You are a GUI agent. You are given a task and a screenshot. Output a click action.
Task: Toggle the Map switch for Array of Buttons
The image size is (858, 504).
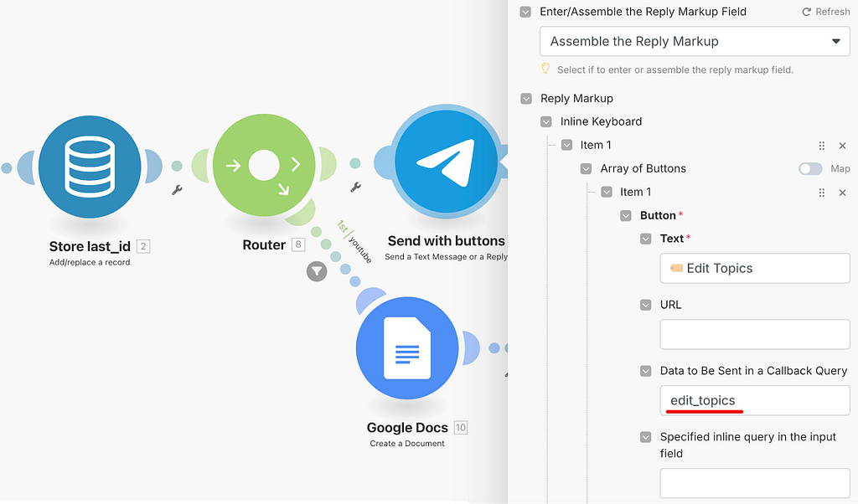pos(810,169)
